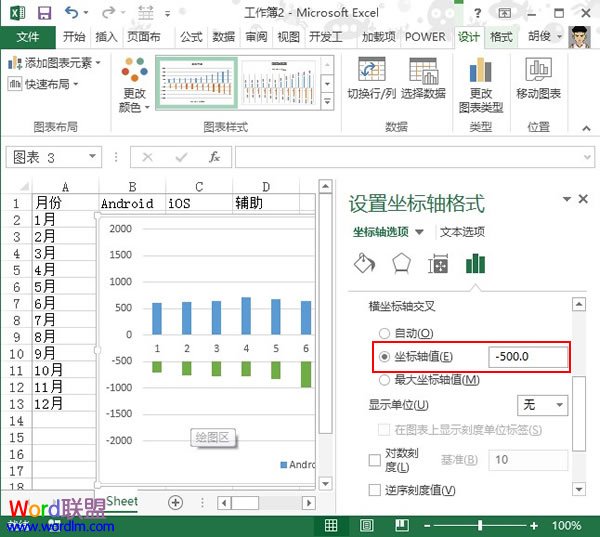
Task: Click the Save icon in quick access toolbar
Action: coord(44,13)
